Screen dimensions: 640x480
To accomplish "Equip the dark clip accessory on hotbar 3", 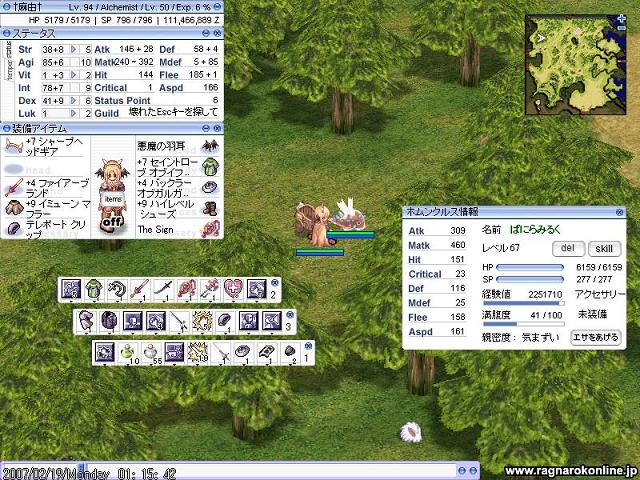I will coord(225,321).
